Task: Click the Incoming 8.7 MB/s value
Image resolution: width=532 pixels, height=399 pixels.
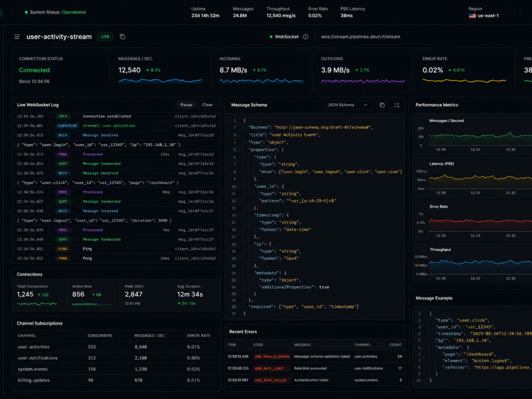Action: tap(234, 70)
